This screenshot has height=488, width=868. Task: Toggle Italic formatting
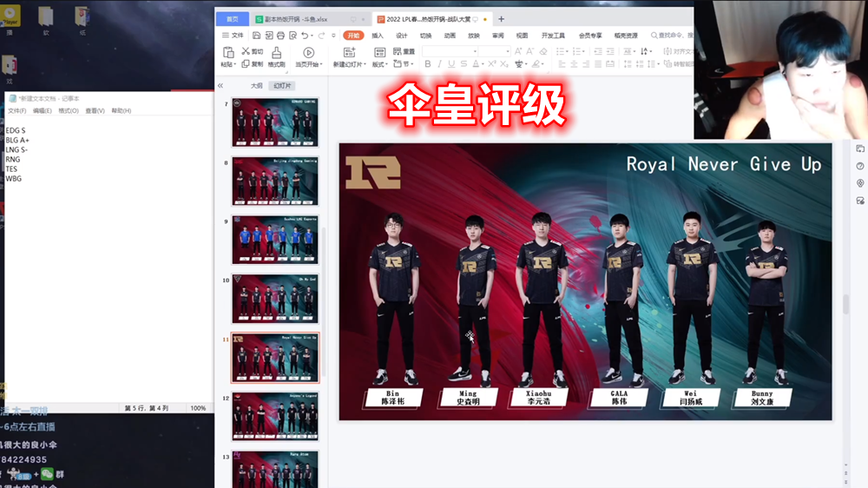pyautogui.click(x=439, y=64)
